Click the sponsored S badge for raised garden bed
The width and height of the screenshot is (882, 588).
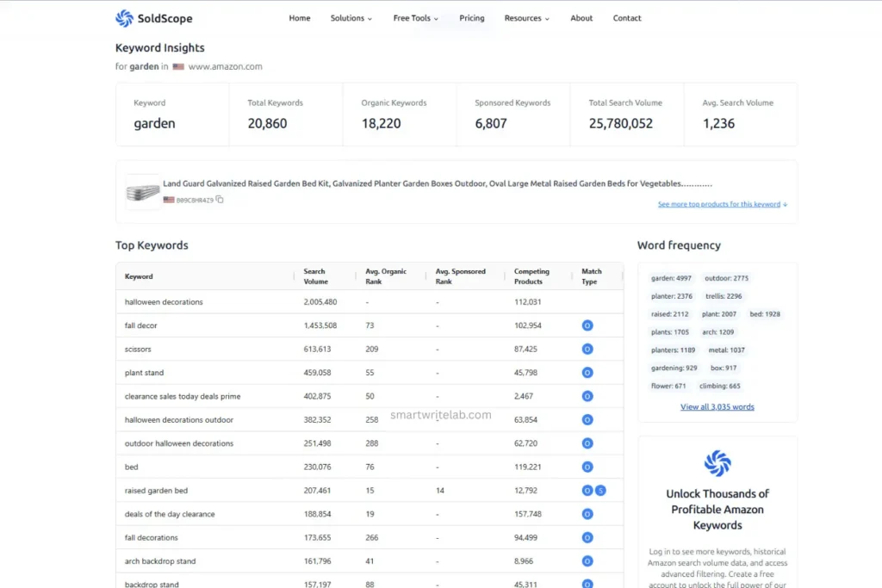coord(600,491)
